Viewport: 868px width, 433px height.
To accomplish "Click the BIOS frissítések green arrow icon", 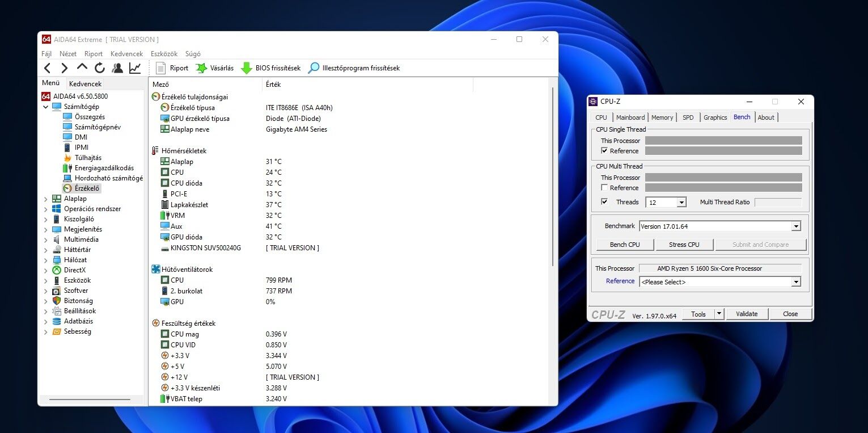I will pos(247,68).
